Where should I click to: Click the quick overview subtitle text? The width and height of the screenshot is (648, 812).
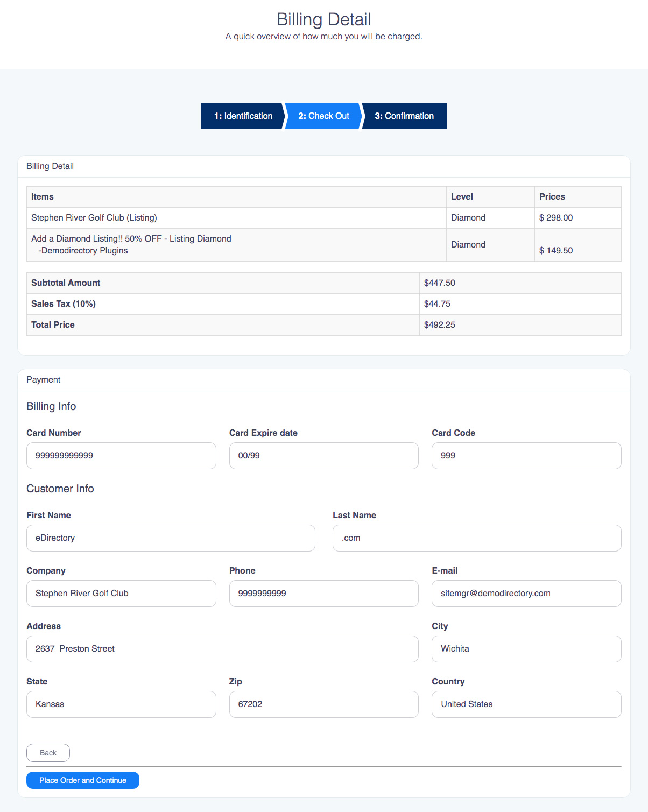(x=324, y=37)
